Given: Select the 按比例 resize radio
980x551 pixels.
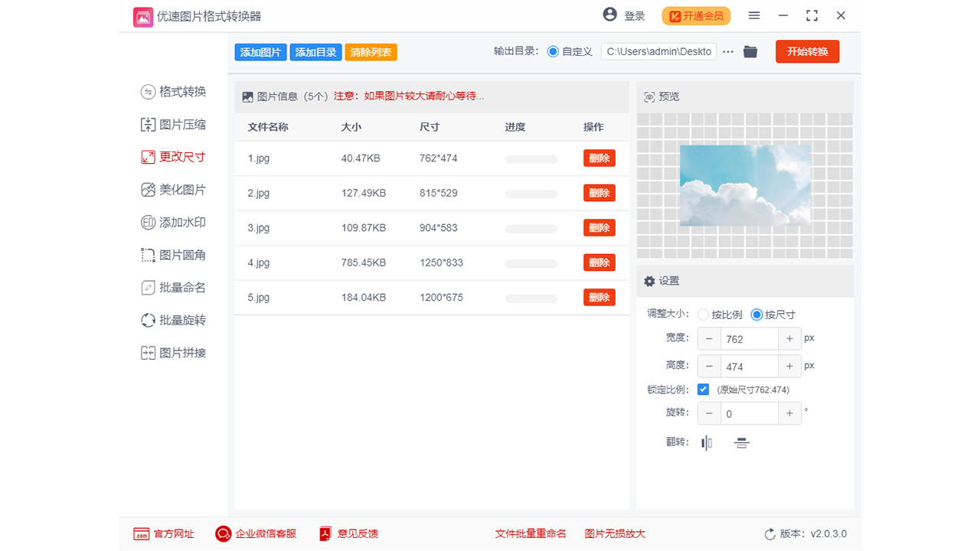Looking at the screenshot, I should click(704, 315).
